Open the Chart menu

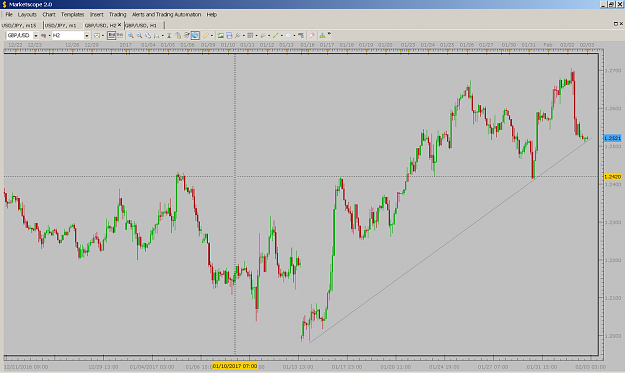coord(49,14)
